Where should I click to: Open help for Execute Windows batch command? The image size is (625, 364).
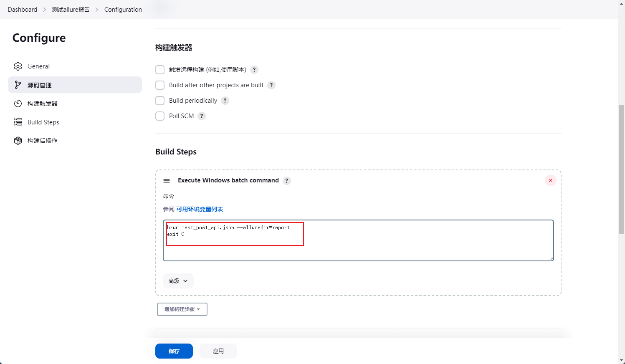(287, 181)
